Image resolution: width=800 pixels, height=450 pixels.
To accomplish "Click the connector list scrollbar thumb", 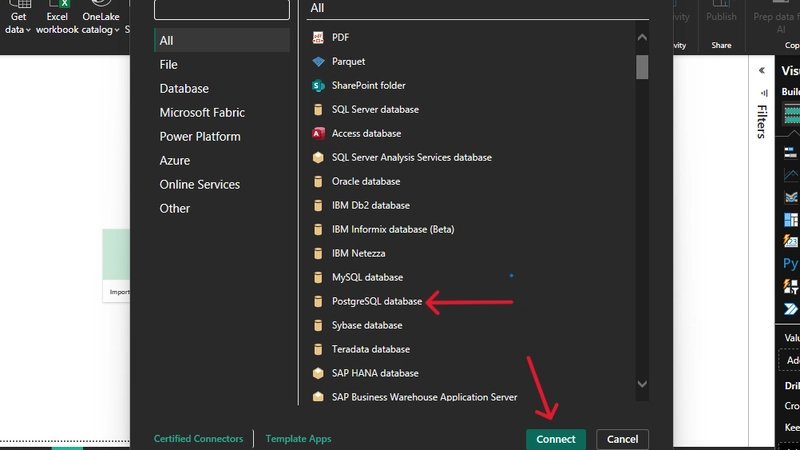I will pos(642,67).
